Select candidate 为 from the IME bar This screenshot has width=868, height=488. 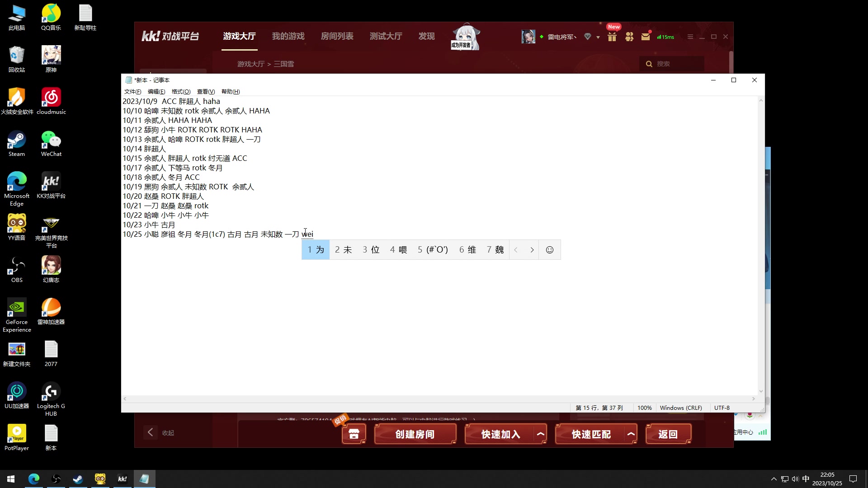[x=315, y=249]
